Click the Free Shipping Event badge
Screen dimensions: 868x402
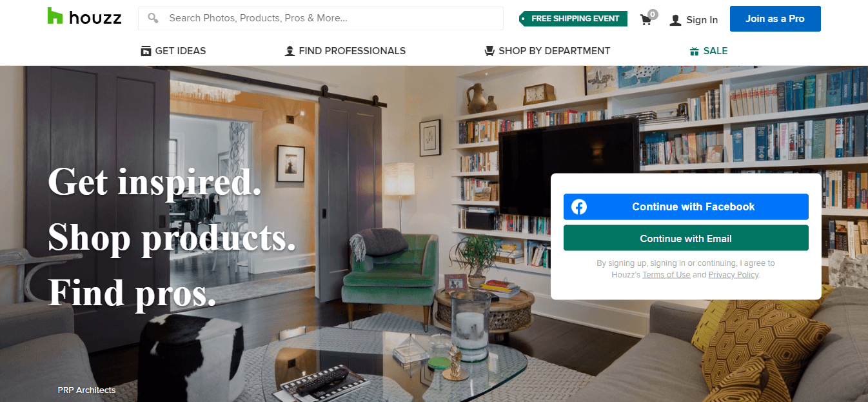(x=573, y=19)
